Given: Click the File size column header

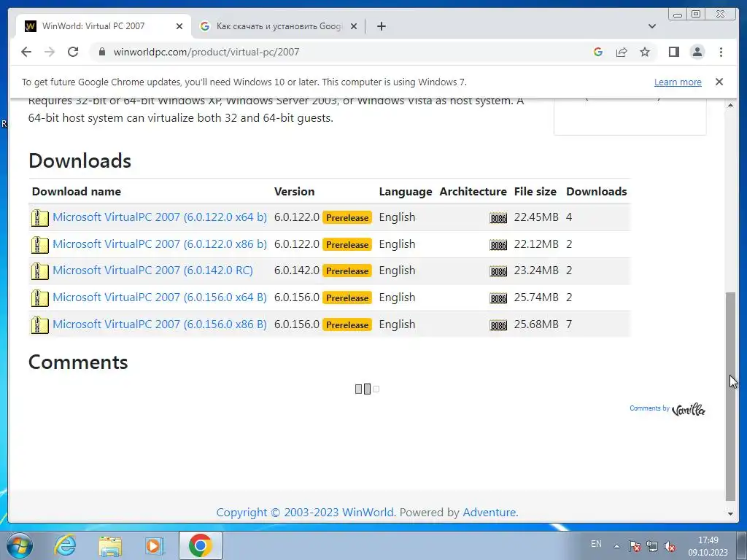Looking at the screenshot, I should 535,192.
